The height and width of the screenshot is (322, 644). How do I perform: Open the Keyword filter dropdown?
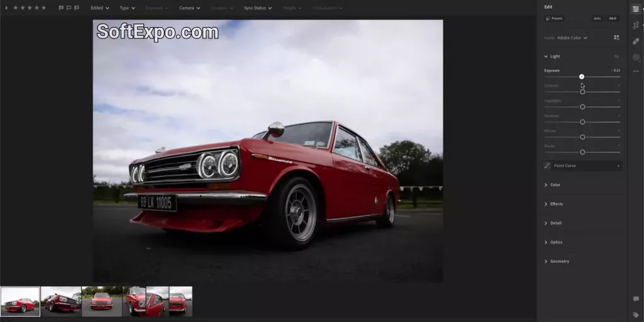tap(157, 8)
